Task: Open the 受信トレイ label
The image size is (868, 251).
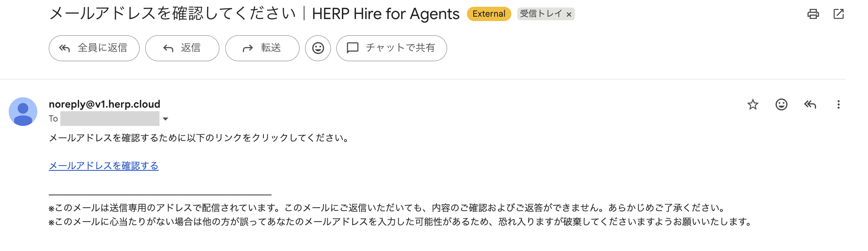Action: [x=541, y=14]
